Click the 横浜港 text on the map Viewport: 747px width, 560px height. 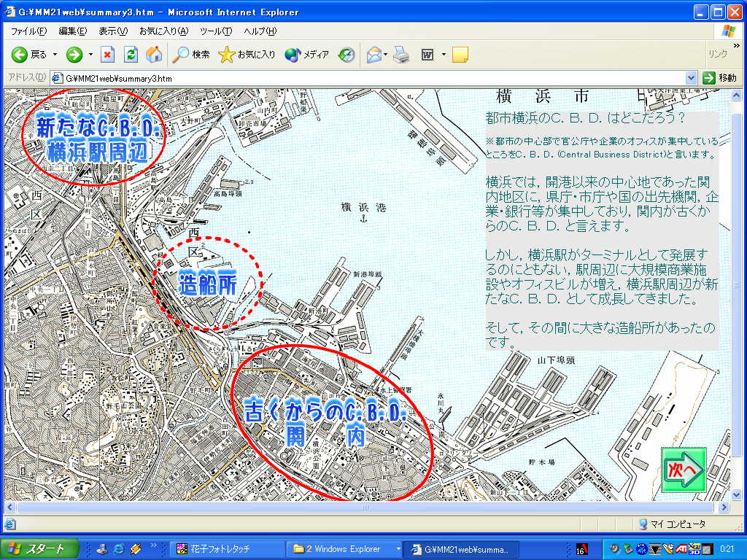click(363, 208)
